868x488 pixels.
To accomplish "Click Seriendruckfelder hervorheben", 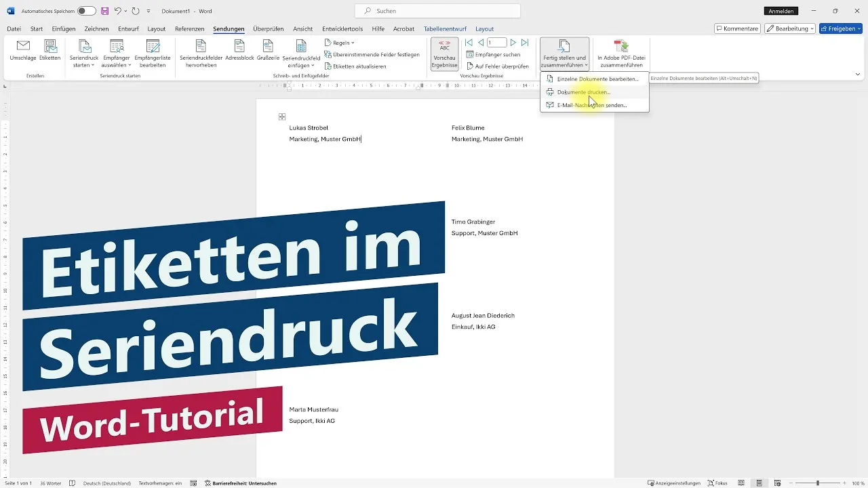I will (x=199, y=54).
